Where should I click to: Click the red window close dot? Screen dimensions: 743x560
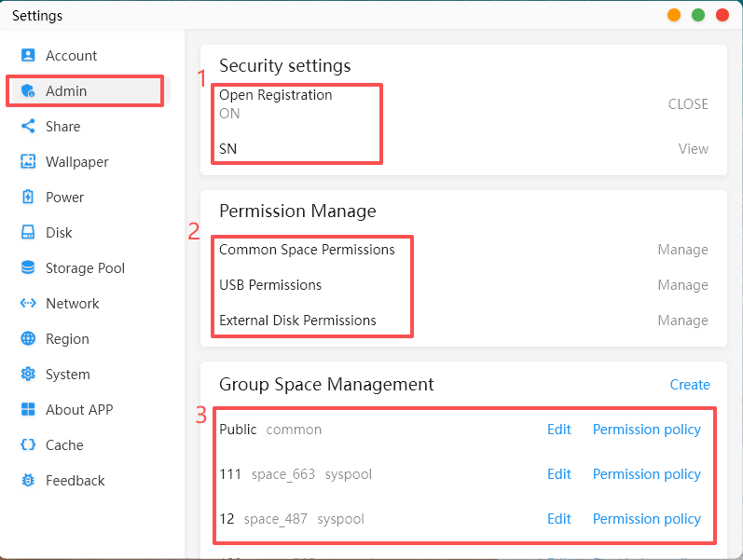722,15
